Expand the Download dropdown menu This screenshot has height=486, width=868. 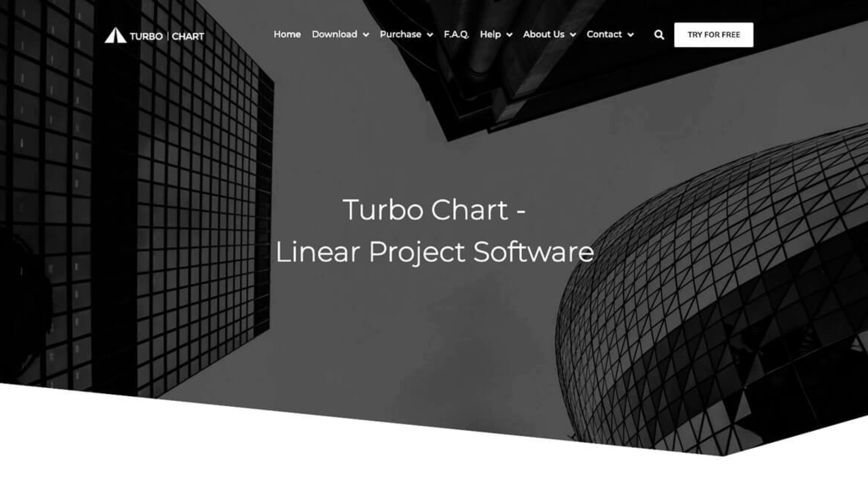pos(340,34)
